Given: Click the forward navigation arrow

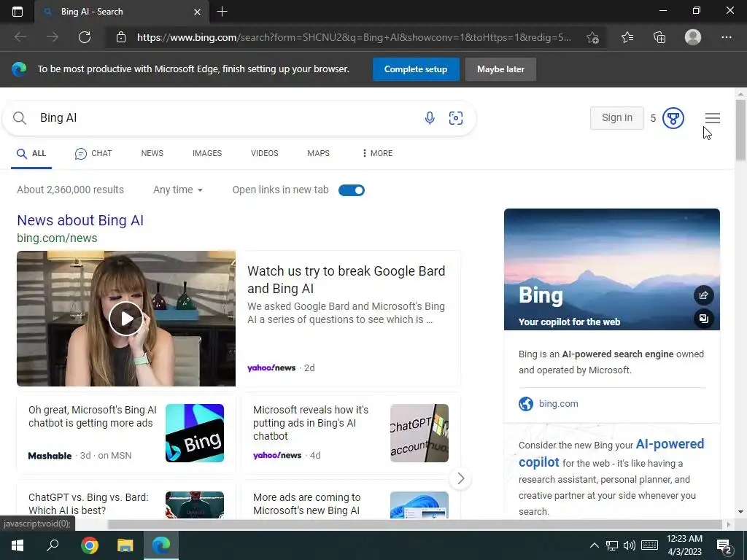Looking at the screenshot, I should tap(53, 37).
